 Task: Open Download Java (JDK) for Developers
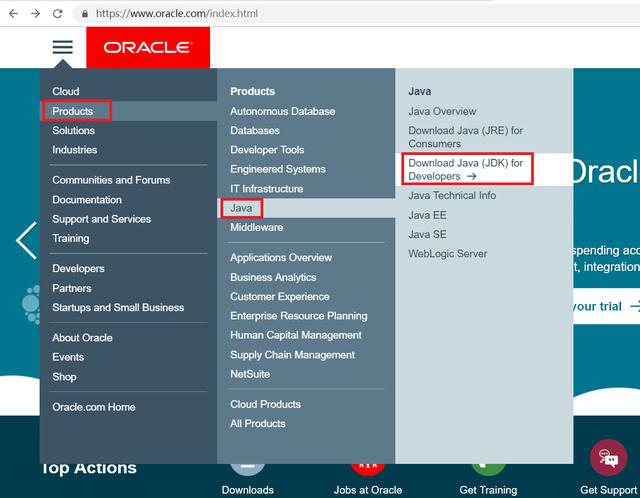point(466,169)
